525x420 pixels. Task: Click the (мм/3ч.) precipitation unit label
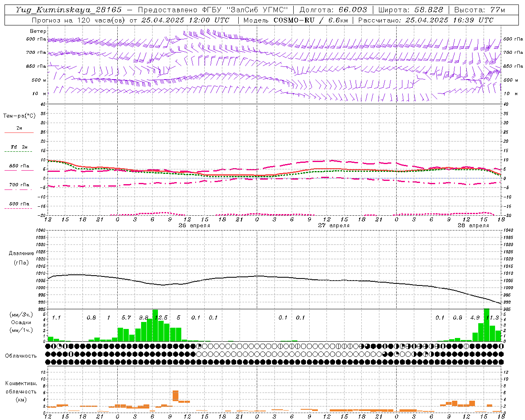[21, 315]
